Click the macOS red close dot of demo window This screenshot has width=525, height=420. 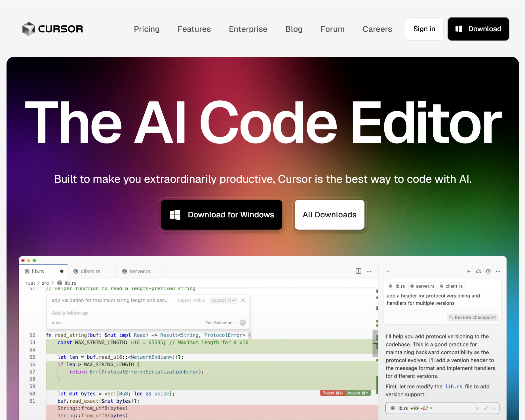[x=23, y=261]
